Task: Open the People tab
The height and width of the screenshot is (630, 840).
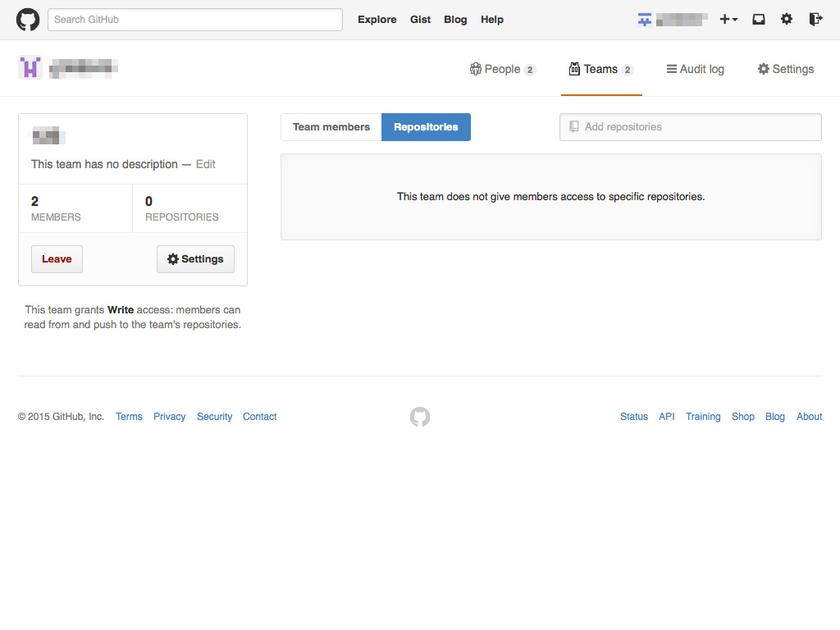Action: 502,70
